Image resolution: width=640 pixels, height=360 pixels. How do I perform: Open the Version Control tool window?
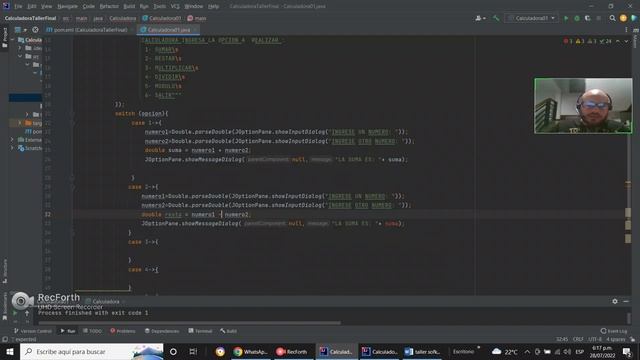coord(33,331)
